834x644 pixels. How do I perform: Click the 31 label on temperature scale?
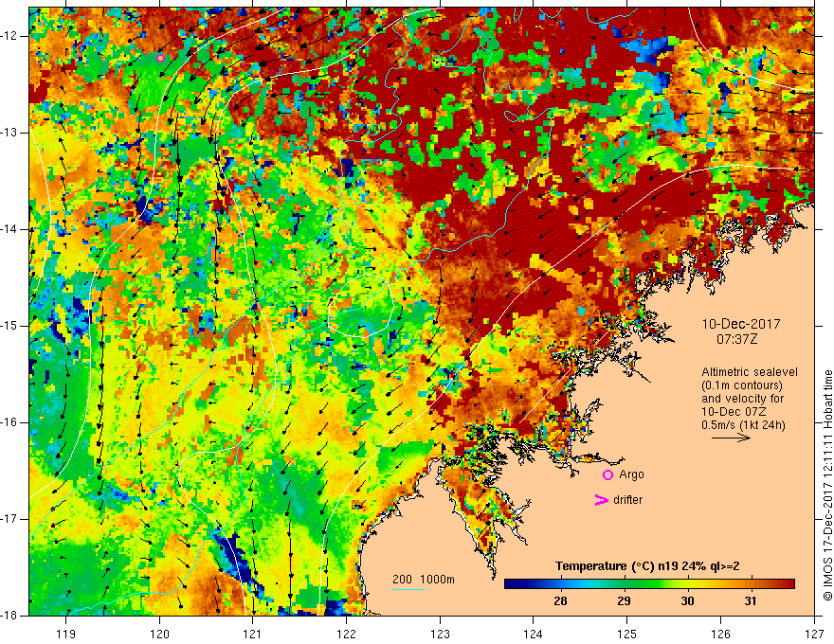click(750, 601)
